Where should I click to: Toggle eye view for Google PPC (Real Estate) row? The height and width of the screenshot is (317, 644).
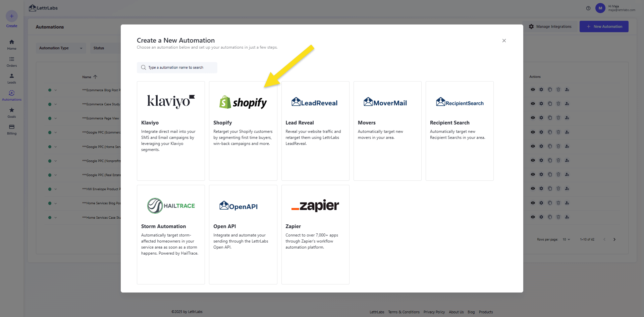[x=533, y=174]
